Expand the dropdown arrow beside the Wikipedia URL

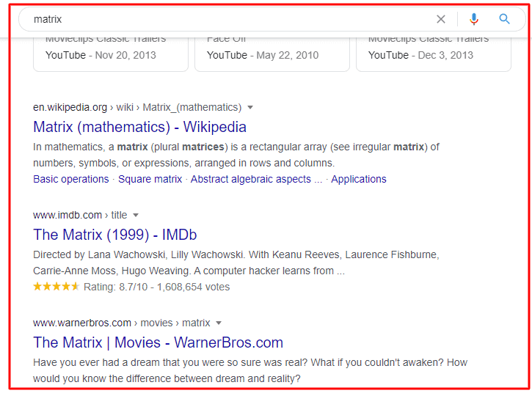(x=250, y=108)
